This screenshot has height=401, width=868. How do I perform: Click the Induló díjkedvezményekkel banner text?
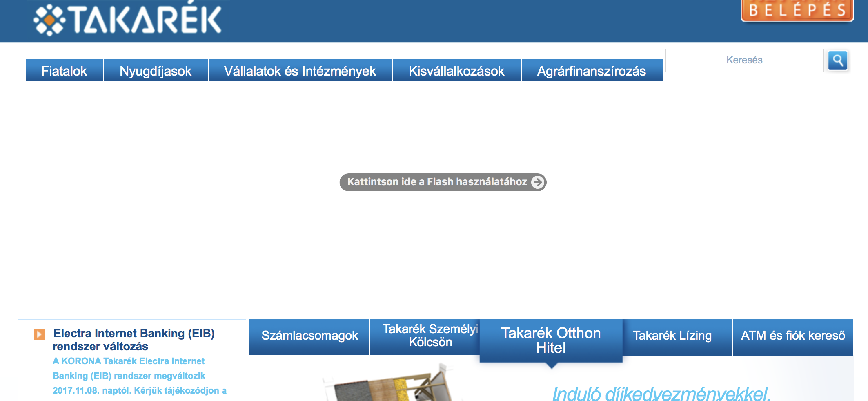click(x=661, y=394)
